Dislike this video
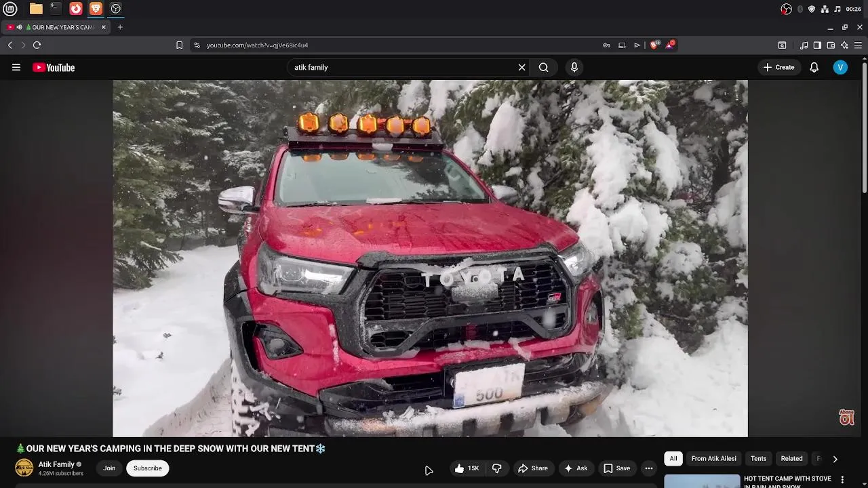Screen dimensions: 868x488 pyautogui.click(x=497, y=468)
